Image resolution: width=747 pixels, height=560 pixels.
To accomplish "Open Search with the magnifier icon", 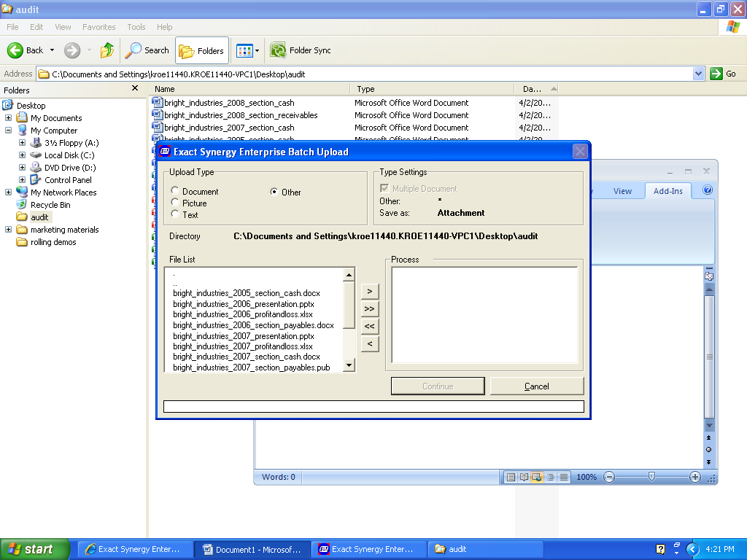I will pos(133,50).
